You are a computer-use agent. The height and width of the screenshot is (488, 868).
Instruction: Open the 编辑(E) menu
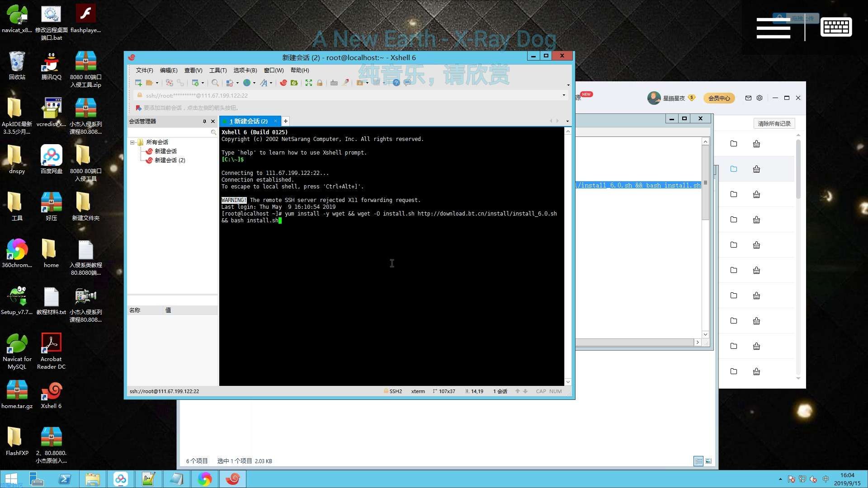[169, 70]
